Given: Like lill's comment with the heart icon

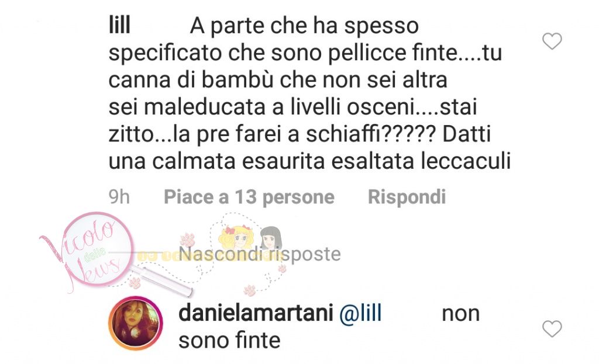Looking at the screenshot, I should [x=552, y=41].
